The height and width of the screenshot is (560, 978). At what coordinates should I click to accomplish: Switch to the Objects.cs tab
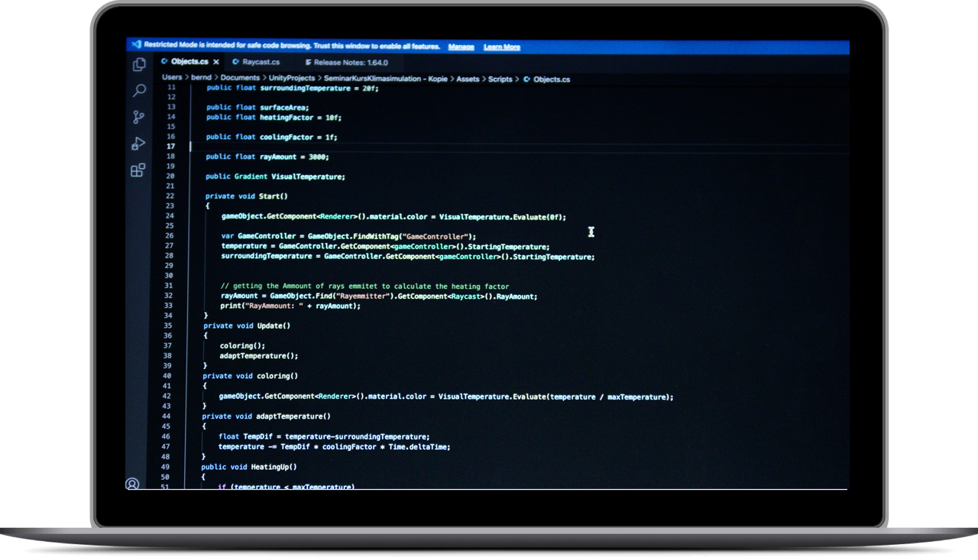(189, 62)
